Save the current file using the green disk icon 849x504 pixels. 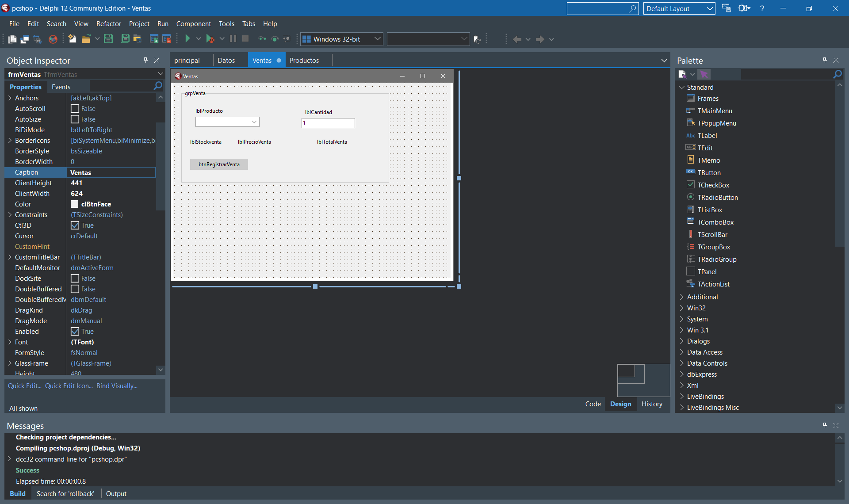(x=108, y=39)
